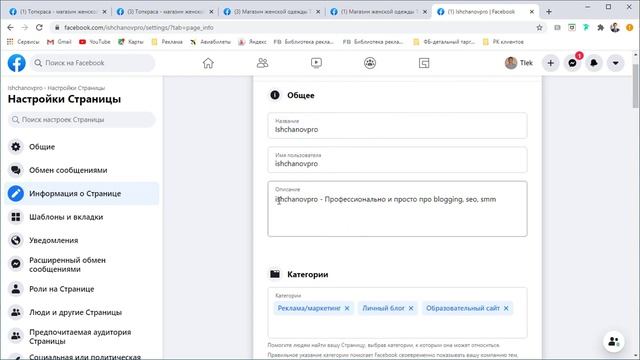Image resolution: width=640 pixels, height=360 pixels.
Task: Switch to the second Топкраса tab
Action: [x=165, y=12]
